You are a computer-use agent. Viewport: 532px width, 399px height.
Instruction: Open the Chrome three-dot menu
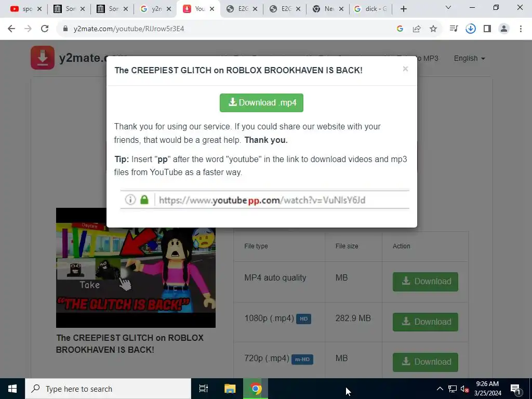[x=521, y=29]
